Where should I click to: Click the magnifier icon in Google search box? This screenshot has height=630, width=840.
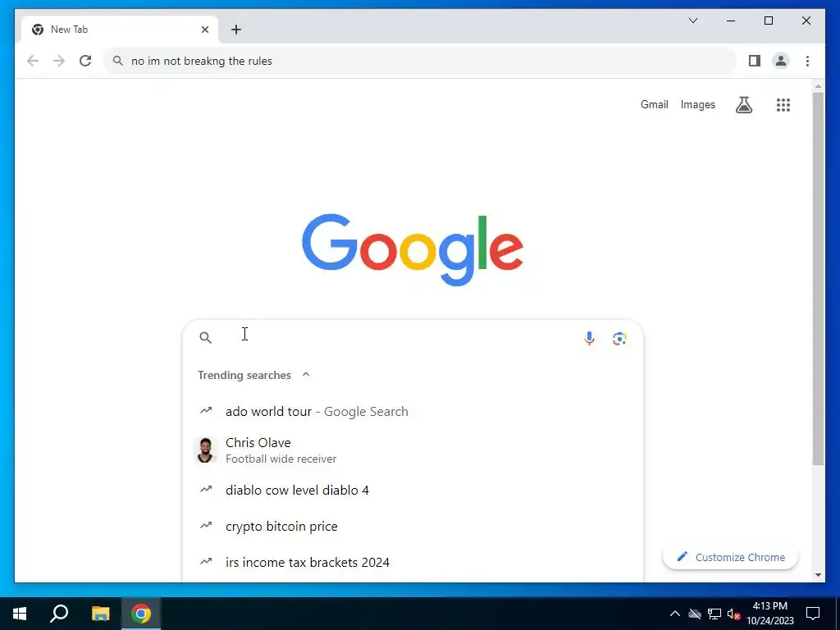(x=206, y=337)
